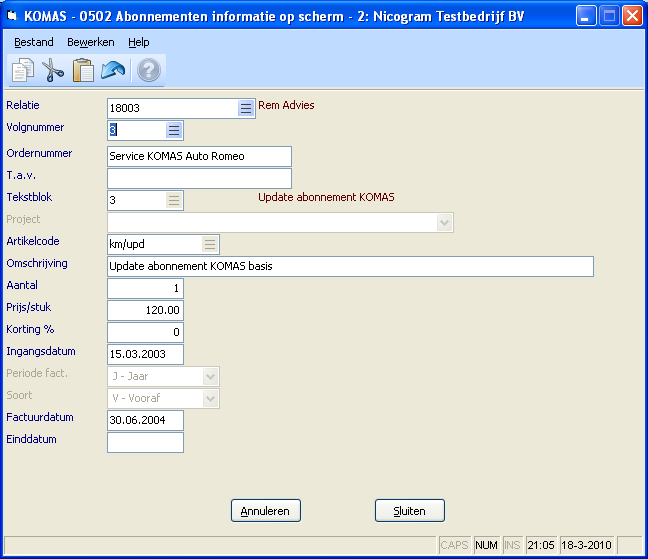Screen dimensions: 648x559
Task: Click the Ordernummer input field
Action: 199,156
